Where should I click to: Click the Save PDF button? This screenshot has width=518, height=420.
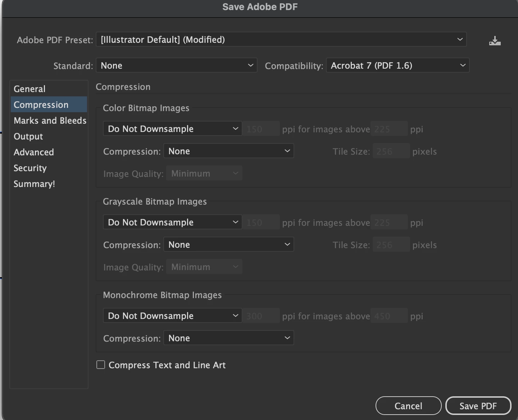(x=478, y=406)
